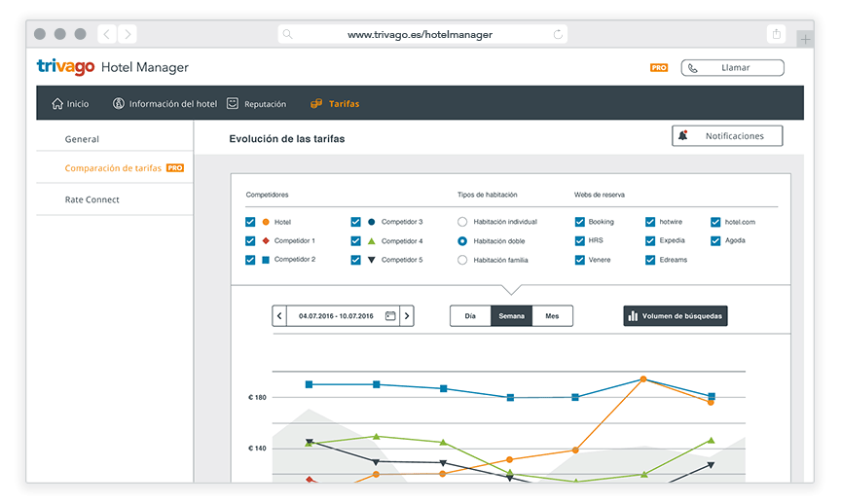Image resolution: width=841 pixels, height=504 pixels.
Task: Click PRO badge beside Comparación de tarifas
Action: [175, 167]
